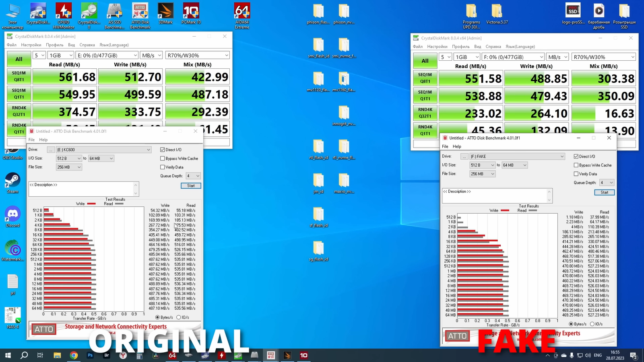
Task: Click the Chrome icon in the taskbar
Action: tap(74, 355)
